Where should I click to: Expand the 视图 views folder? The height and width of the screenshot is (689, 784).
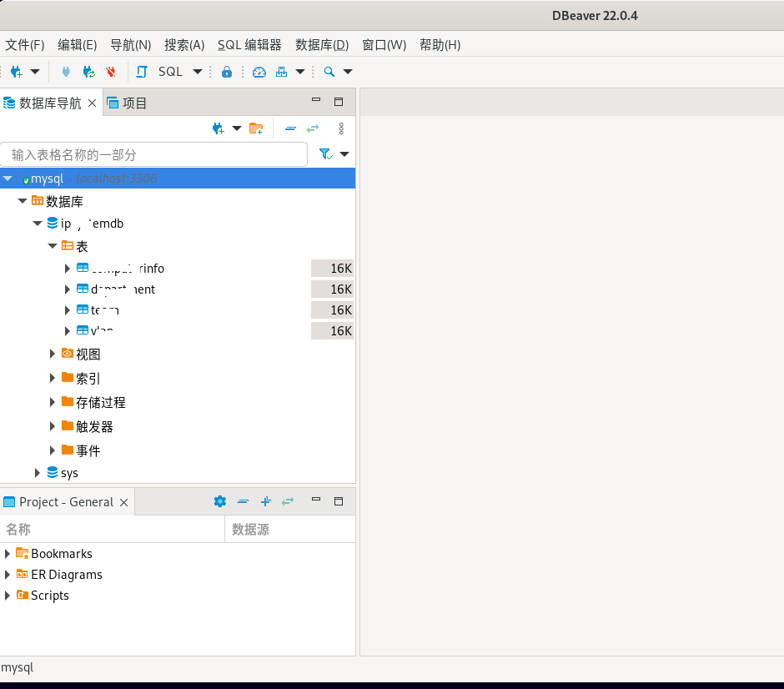point(52,354)
